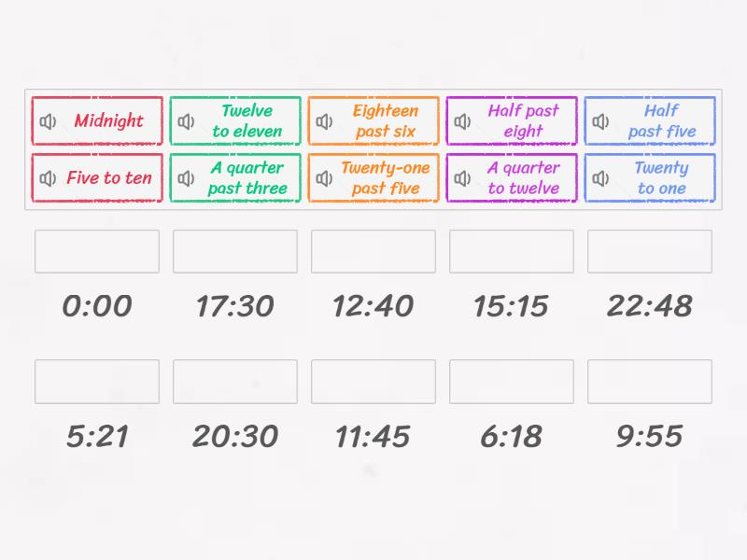
Task: Select the Five to ten answer tile
Action: click(x=106, y=177)
